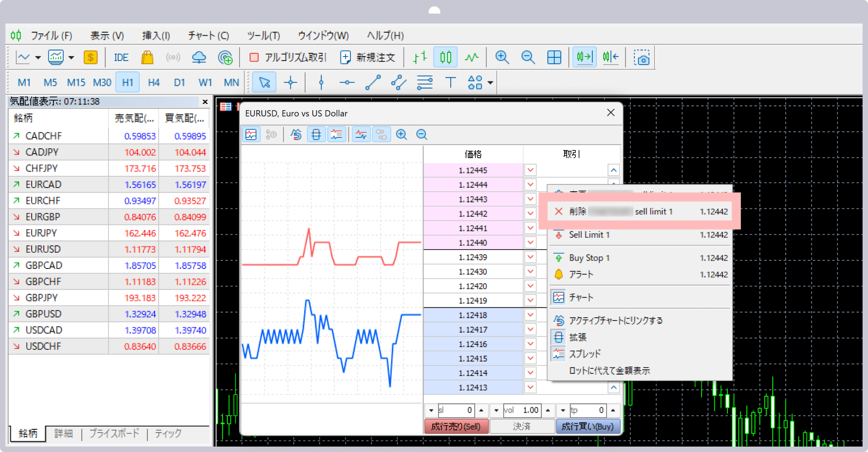Switch chart to candlestick view
Screen dimensions: 868x452
tap(445, 57)
